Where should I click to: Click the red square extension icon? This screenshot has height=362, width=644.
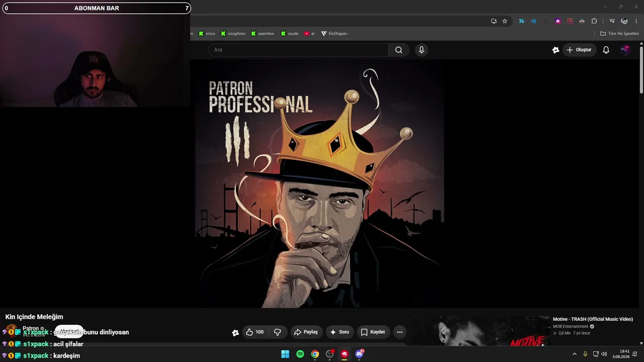click(570, 21)
